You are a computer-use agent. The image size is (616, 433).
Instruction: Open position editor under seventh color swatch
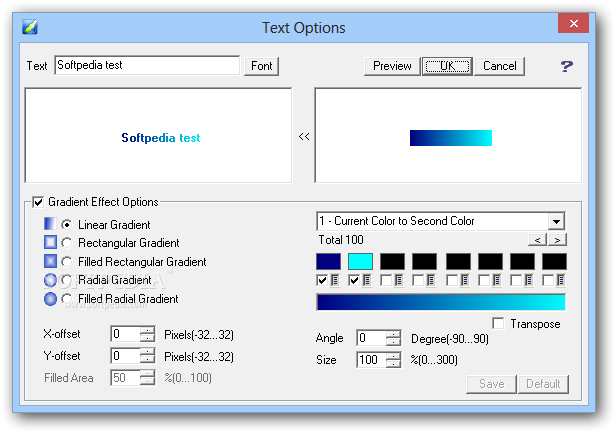coord(529,280)
